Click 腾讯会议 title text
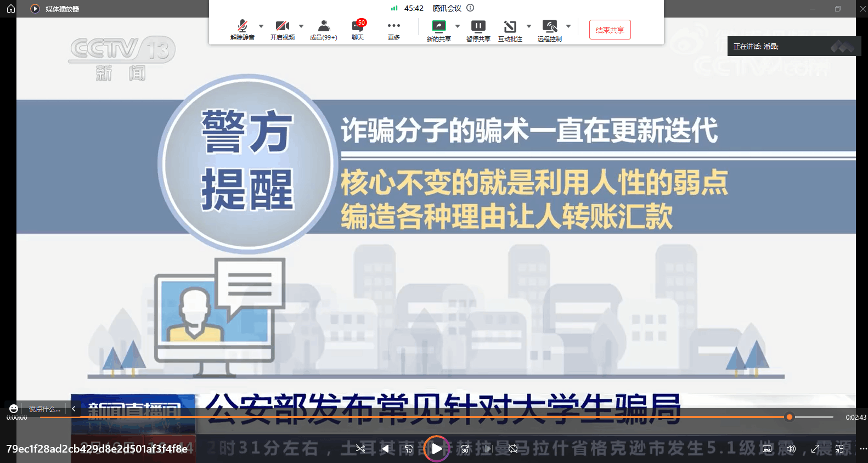 coord(447,8)
